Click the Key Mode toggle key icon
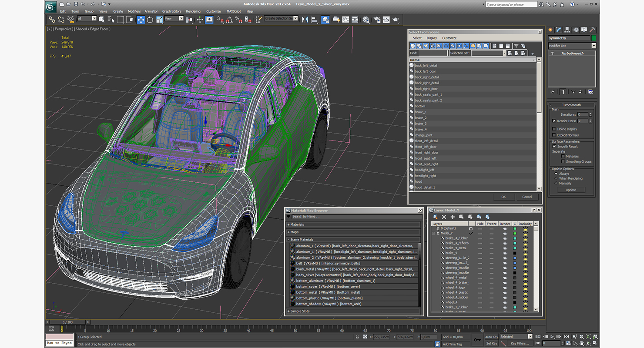 click(478, 339)
